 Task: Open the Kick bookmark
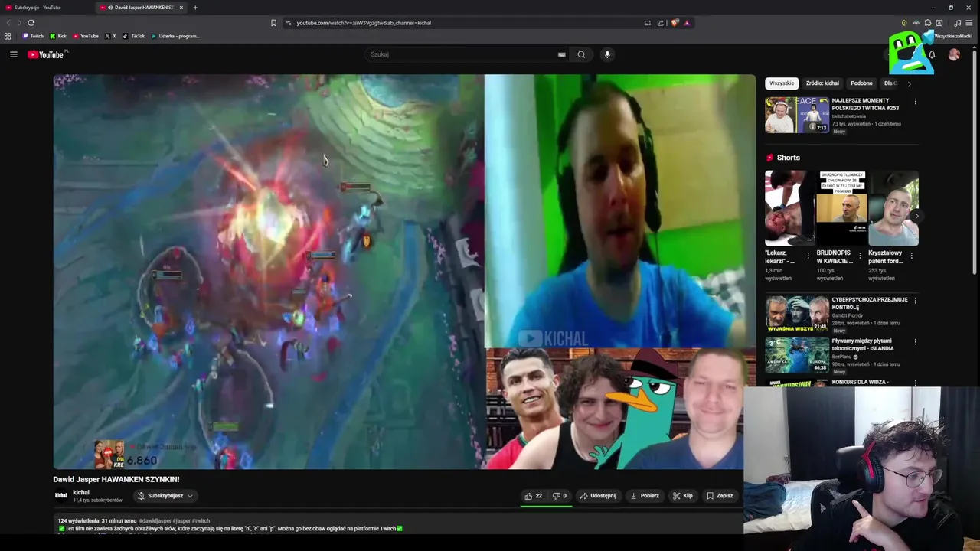tap(58, 36)
